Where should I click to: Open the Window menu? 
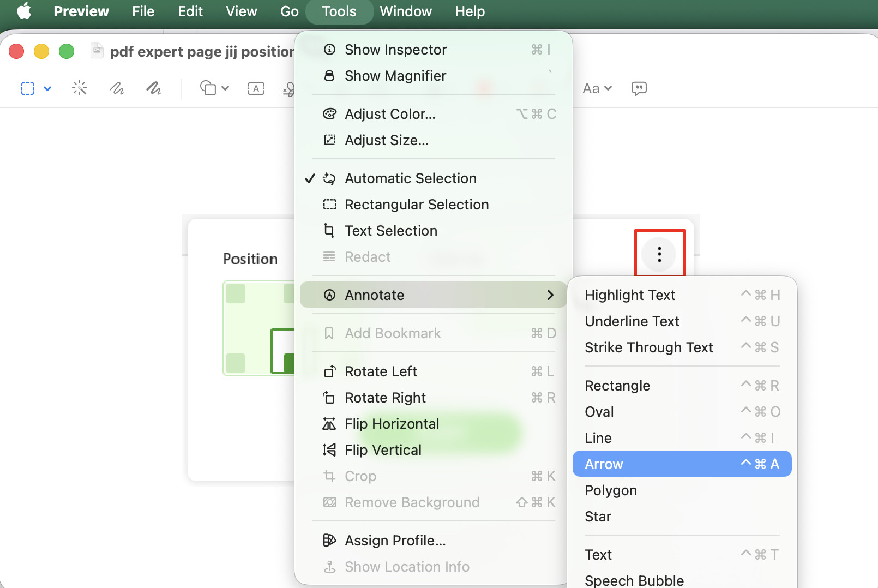coord(406,11)
